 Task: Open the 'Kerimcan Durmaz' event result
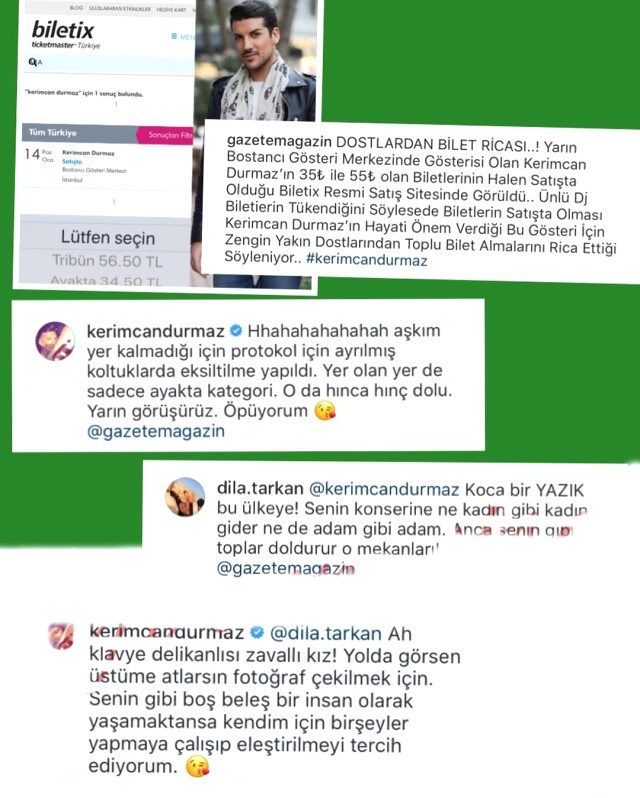pyautogui.click(x=88, y=153)
